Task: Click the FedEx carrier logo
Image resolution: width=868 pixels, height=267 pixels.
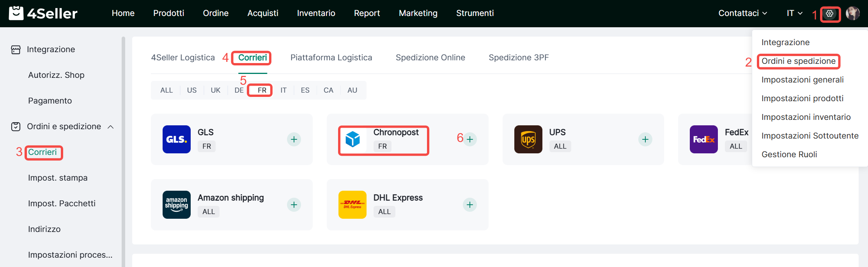Action: [x=703, y=139]
